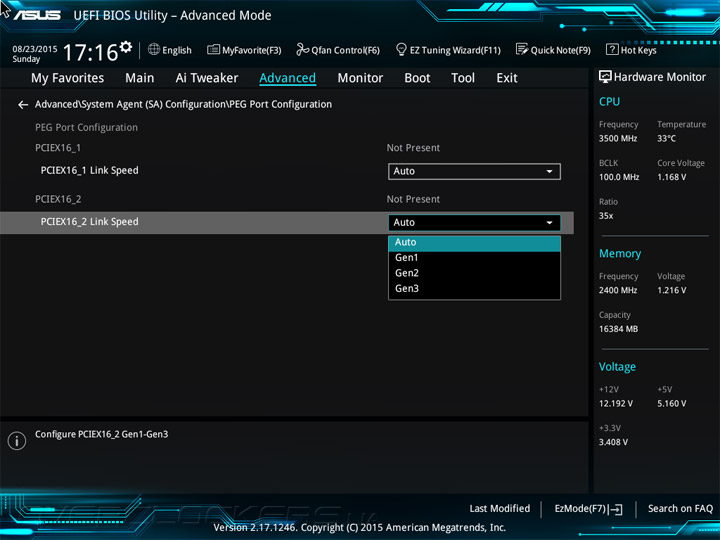Click the Ratio value 35x
The height and width of the screenshot is (540, 720).
click(606, 216)
